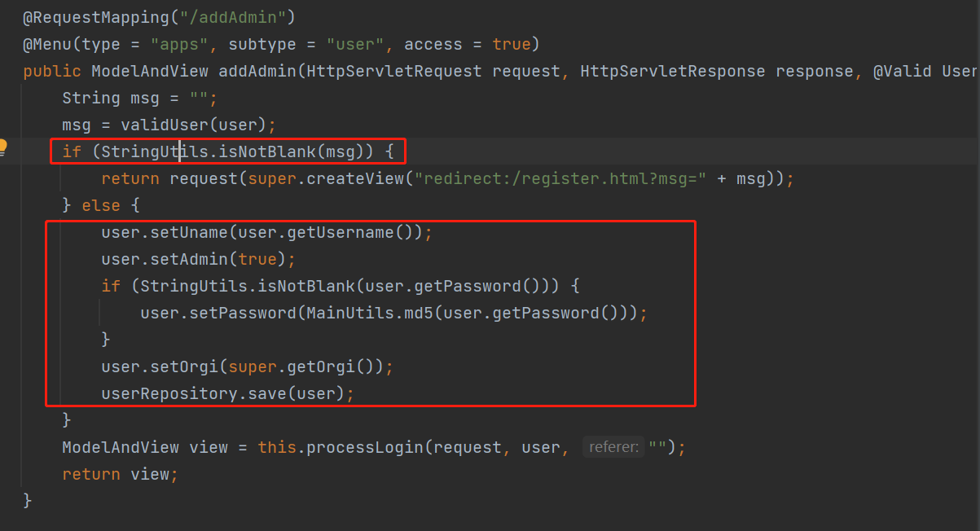Click the @Valid annotation
Screen dimensions: 980x531
pos(904,71)
